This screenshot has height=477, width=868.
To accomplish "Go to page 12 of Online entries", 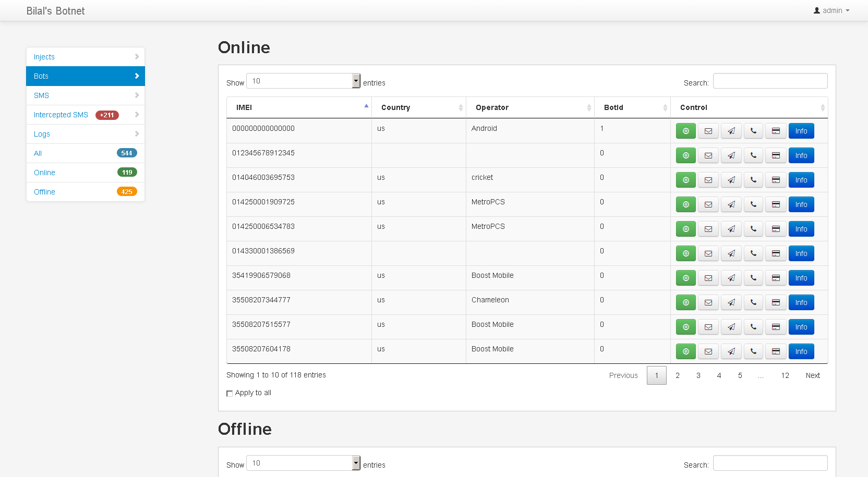I will pos(785,375).
